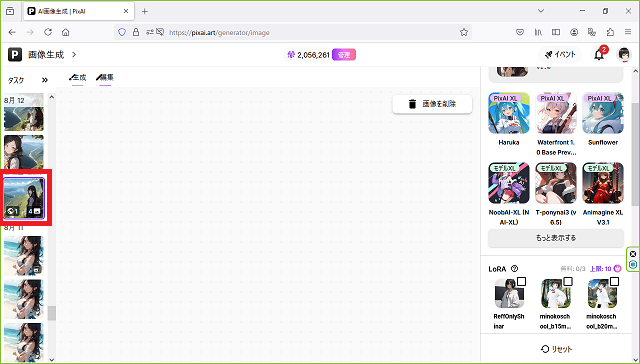Viewport: 640px width, 364px height.
Task: Open the Firefox account icon
Action: click(574, 32)
